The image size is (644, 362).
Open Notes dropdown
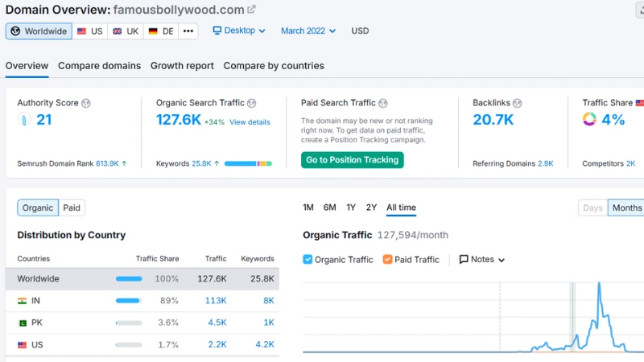point(481,259)
